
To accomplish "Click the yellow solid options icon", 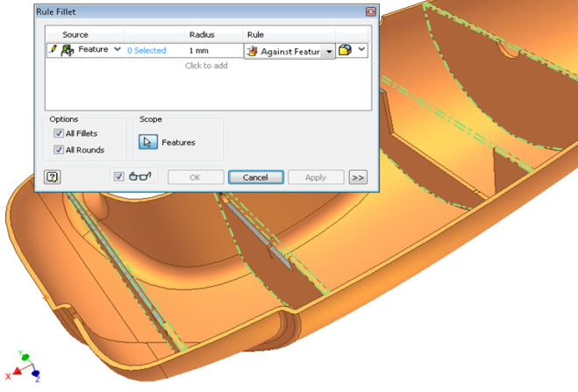I will [x=345, y=50].
